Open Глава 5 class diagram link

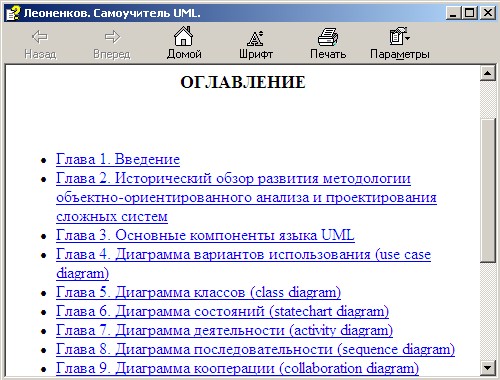click(198, 292)
